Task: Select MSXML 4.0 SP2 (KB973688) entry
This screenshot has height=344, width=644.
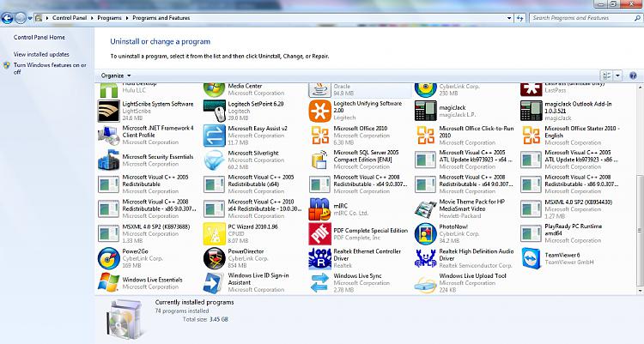Action: click(x=148, y=233)
